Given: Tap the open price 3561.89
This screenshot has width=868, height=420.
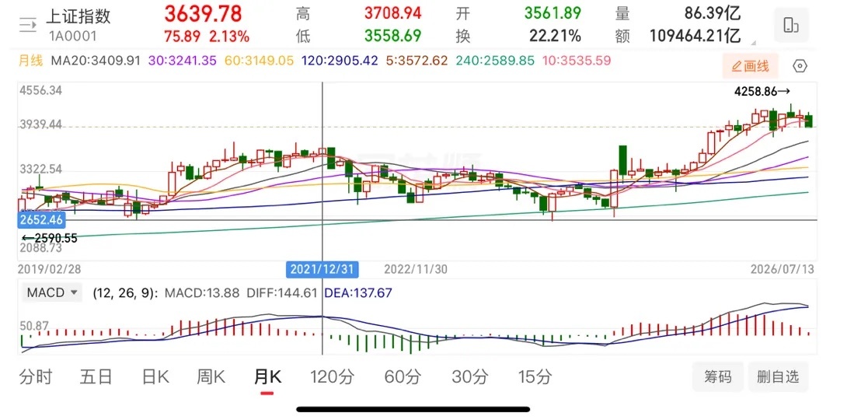Looking at the screenshot, I should tap(553, 13).
